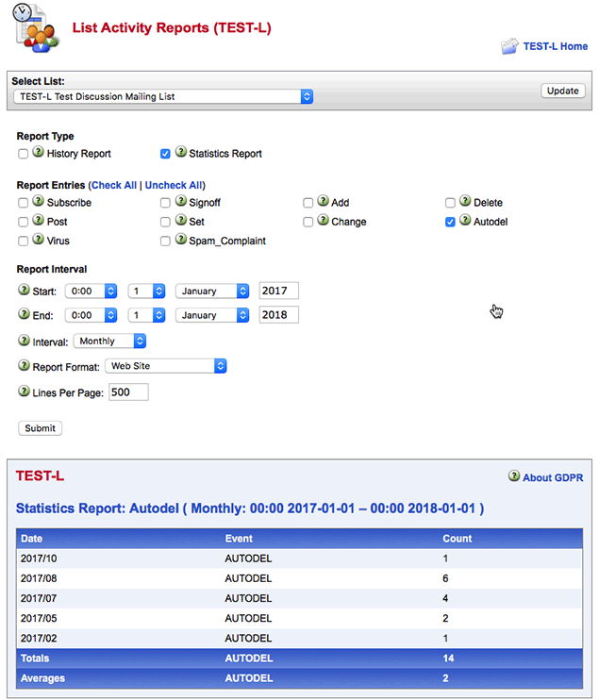The width and height of the screenshot is (599, 700).
Task: Open help icon beside Virus
Action: pos(39,240)
